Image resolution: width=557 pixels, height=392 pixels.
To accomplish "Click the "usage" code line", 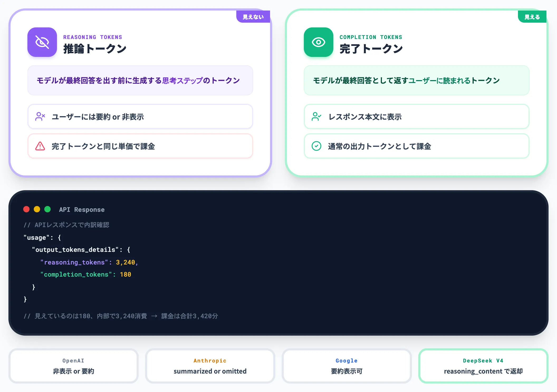I will pyautogui.click(x=42, y=237).
